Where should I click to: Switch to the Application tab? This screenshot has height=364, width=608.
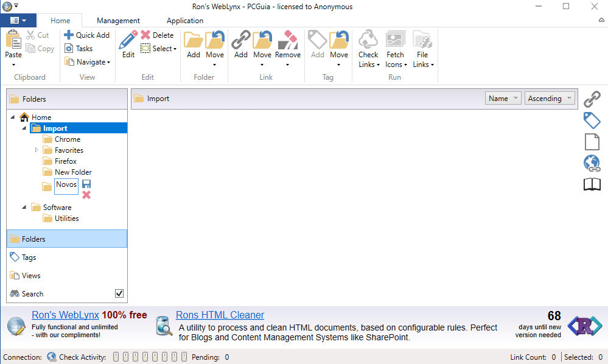coord(185,21)
